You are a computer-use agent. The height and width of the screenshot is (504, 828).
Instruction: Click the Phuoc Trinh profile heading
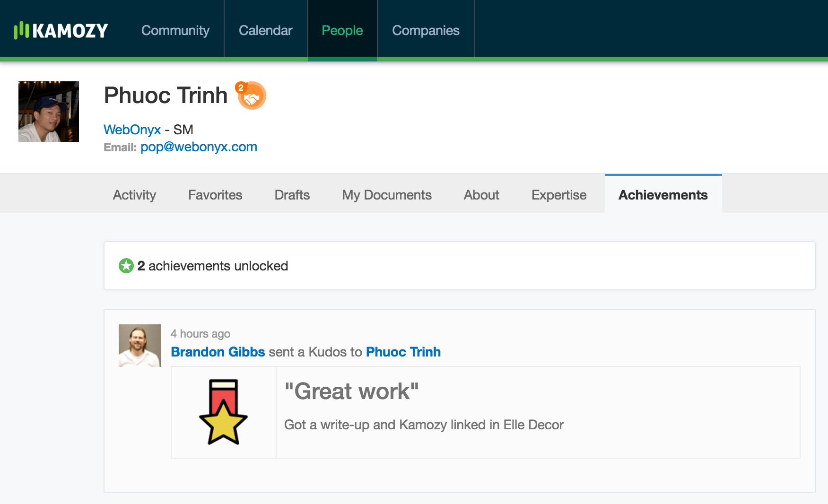(166, 96)
